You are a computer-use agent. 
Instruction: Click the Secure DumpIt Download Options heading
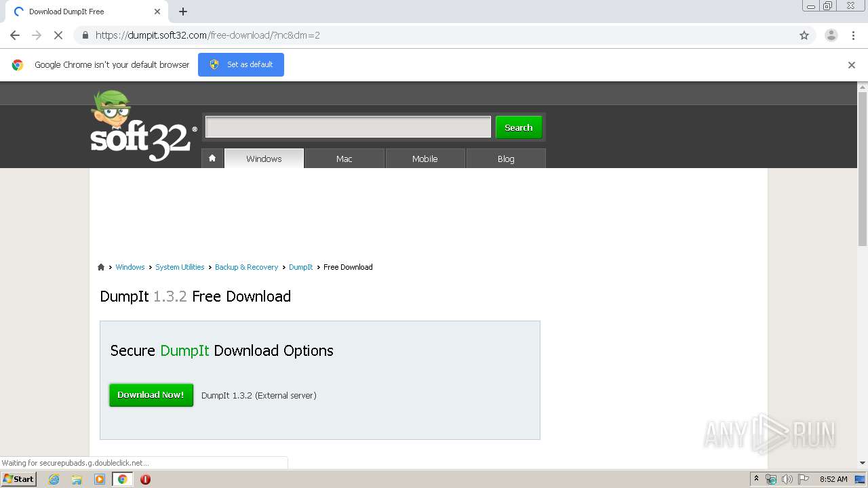coord(222,350)
